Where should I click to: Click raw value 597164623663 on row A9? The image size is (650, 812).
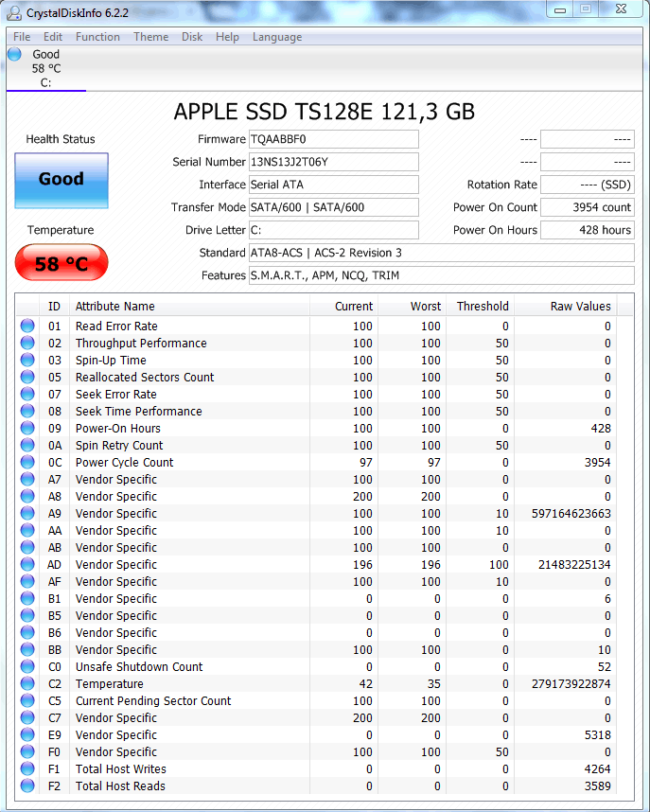pyautogui.click(x=571, y=514)
